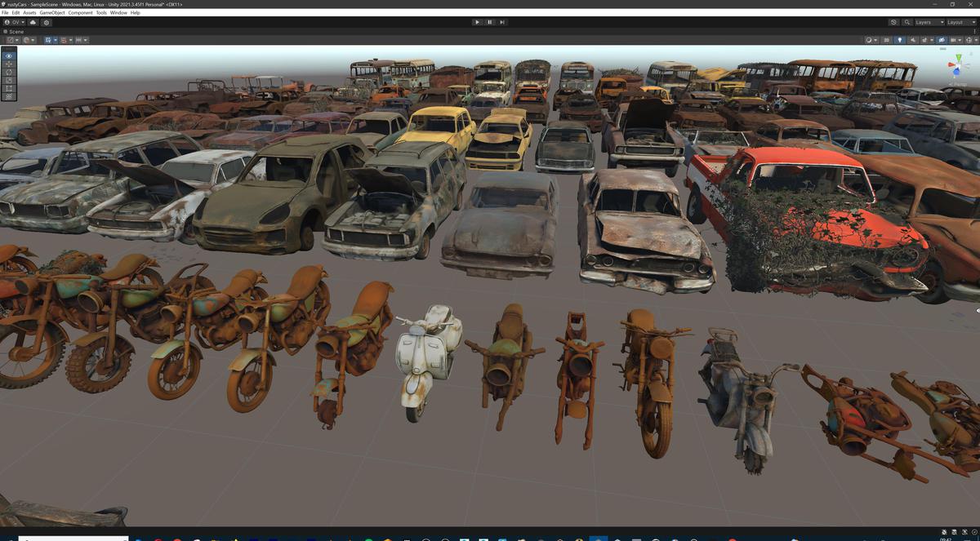Open the Unity cloud collaboration icon

(x=33, y=22)
